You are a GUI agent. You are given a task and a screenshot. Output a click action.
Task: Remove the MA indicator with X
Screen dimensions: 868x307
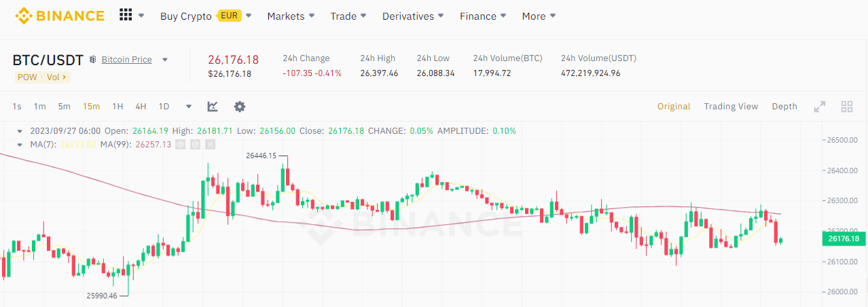pos(211,144)
